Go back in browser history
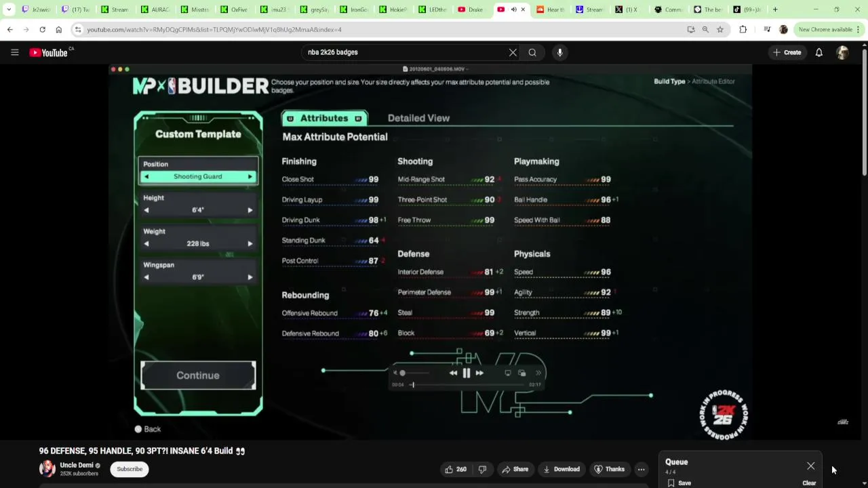The height and width of the screenshot is (488, 868). coord(9,29)
